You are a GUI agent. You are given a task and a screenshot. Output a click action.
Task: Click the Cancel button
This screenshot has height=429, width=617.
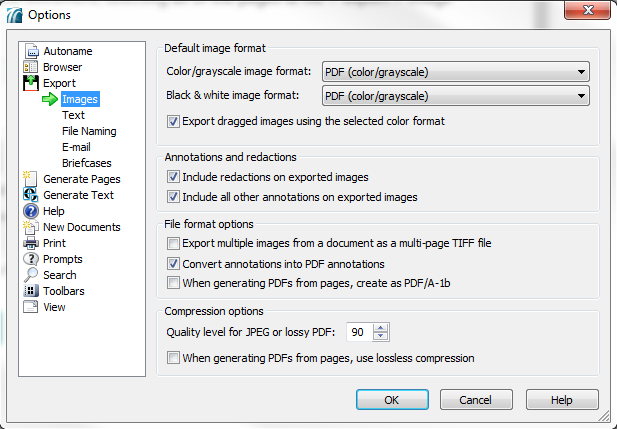(x=477, y=400)
